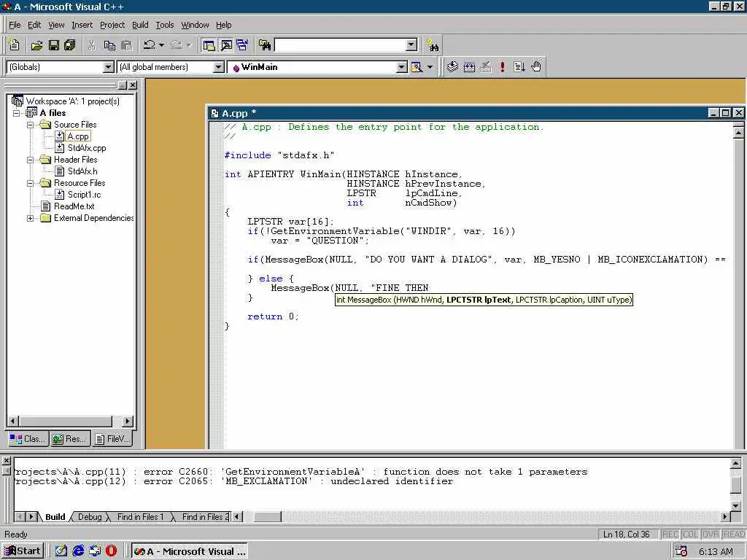This screenshot has height=560, width=747.
Task: Click the Open file toolbar icon
Action: pyautogui.click(x=36, y=45)
